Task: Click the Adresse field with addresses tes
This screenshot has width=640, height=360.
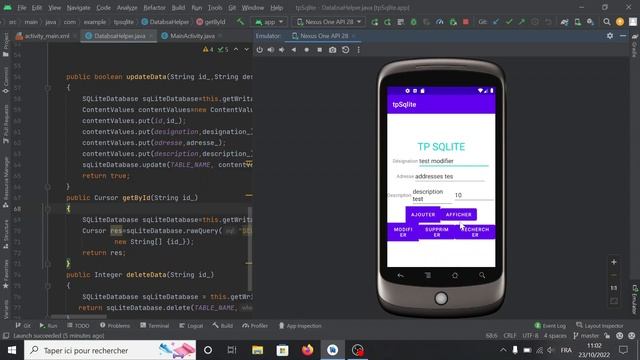Action: click(x=449, y=176)
